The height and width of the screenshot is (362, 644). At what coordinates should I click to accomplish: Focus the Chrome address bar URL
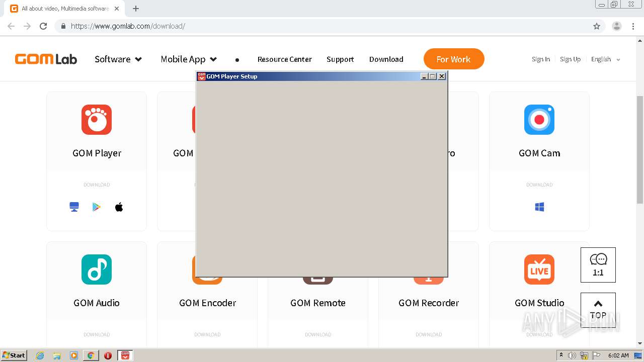[128, 26]
